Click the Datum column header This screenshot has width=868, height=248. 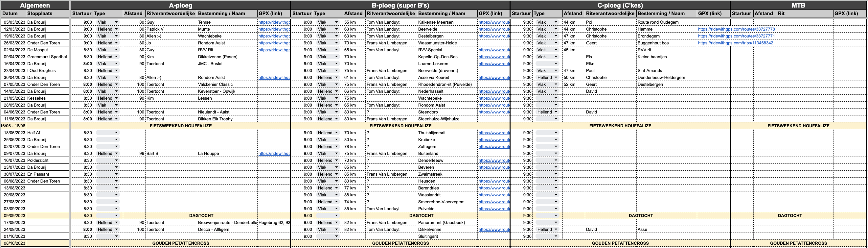click(13, 13)
